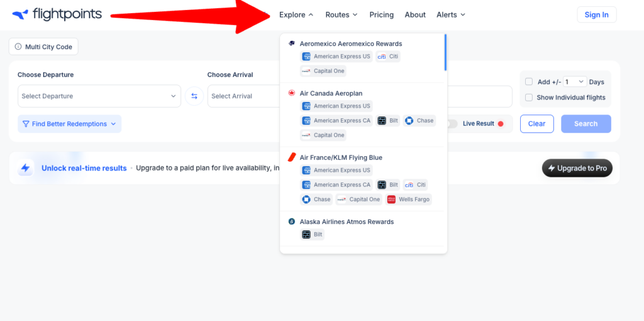Select Wells Fargo under Flying Blue
Image resolution: width=644 pixels, height=321 pixels.
pos(409,200)
